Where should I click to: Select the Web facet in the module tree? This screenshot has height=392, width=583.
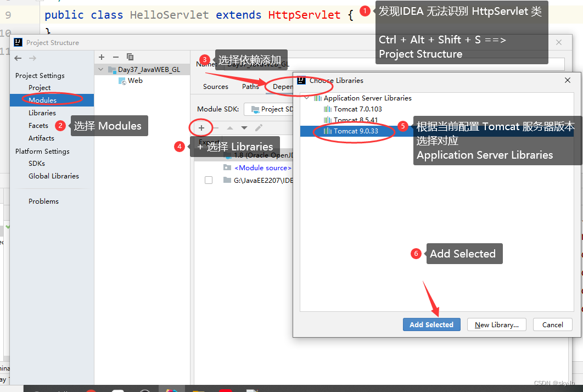135,81
